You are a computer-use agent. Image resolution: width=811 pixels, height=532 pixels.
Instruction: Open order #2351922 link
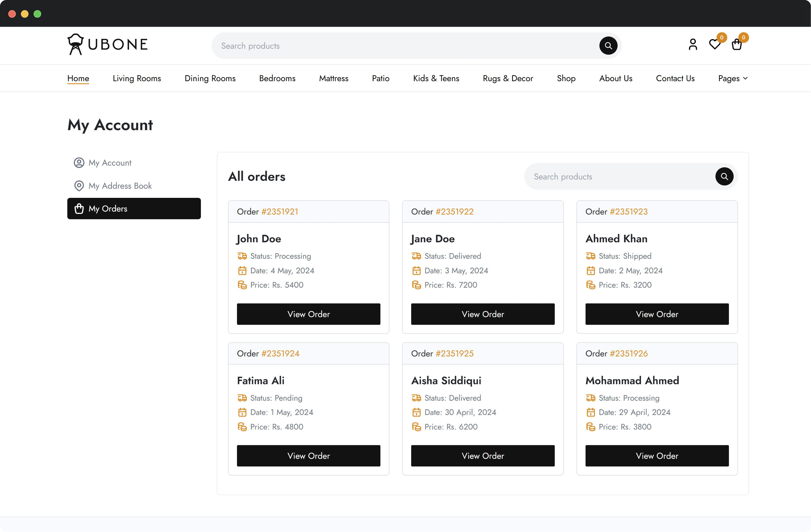tap(454, 211)
